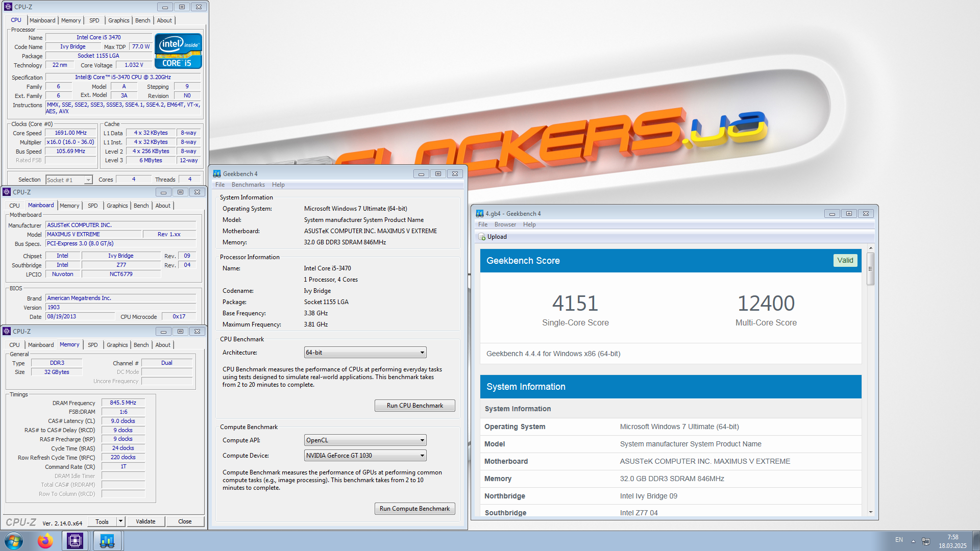Image resolution: width=980 pixels, height=551 pixels.
Task: Open Memory tab in middle CPU-Z window
Action: pos(69,206)
